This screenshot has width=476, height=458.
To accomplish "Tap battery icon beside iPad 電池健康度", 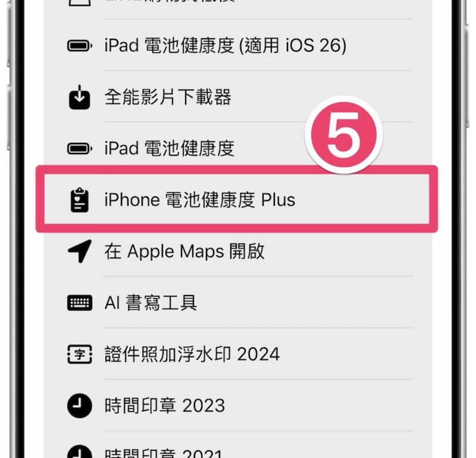I will (80, 149).
